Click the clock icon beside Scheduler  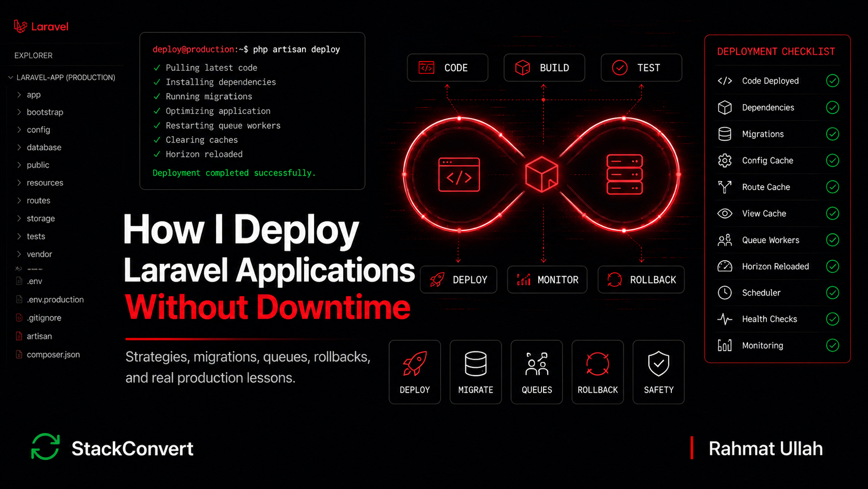tap(725, 293)
